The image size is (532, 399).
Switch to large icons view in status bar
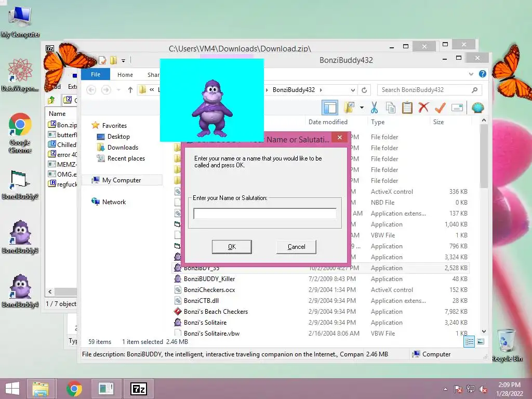[x=481, y=342]
